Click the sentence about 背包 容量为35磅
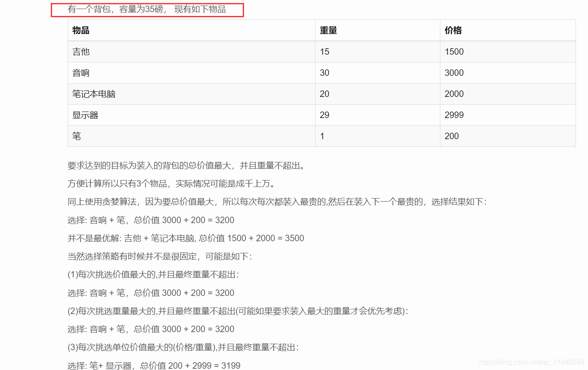The height and width of the screenshot is (370, 588). click(147, 9)
